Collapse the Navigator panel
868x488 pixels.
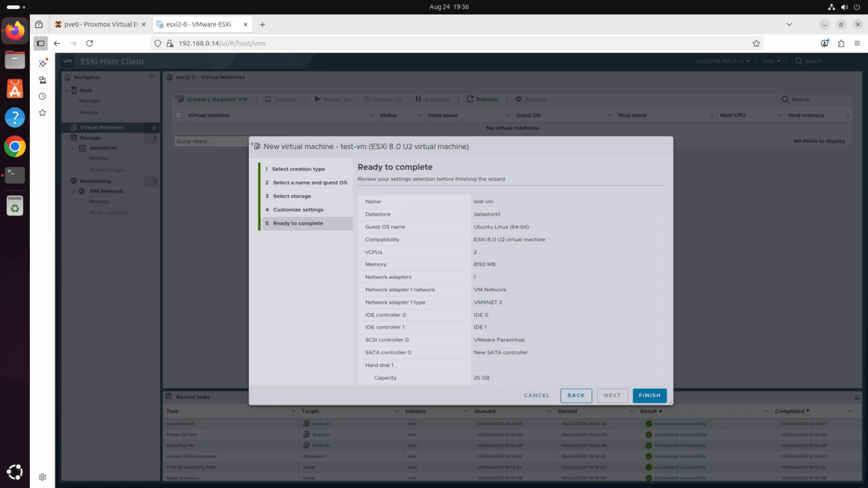click(151, 77)
